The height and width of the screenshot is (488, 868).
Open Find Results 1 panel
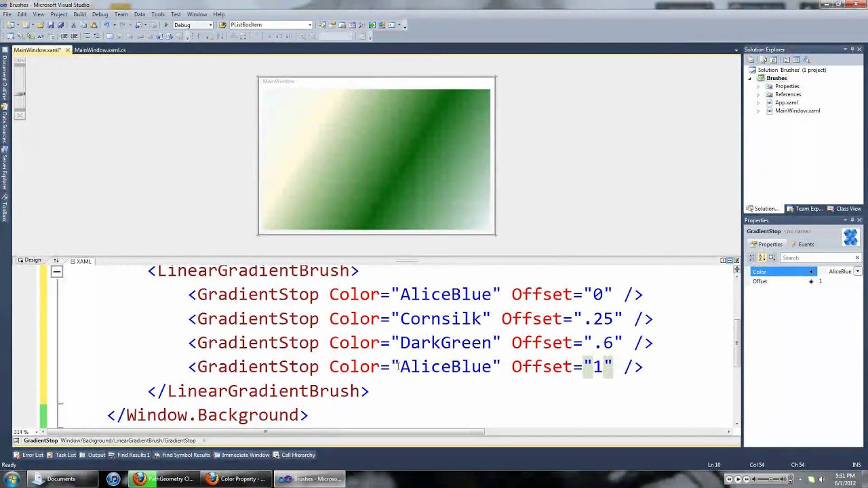tap(129, 455)
